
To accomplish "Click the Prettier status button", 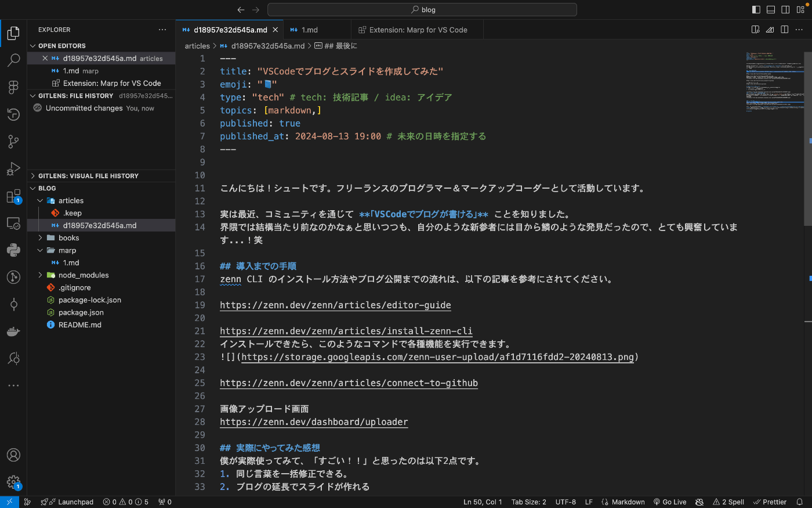I will pyautogui.click(x=770, y=502).
